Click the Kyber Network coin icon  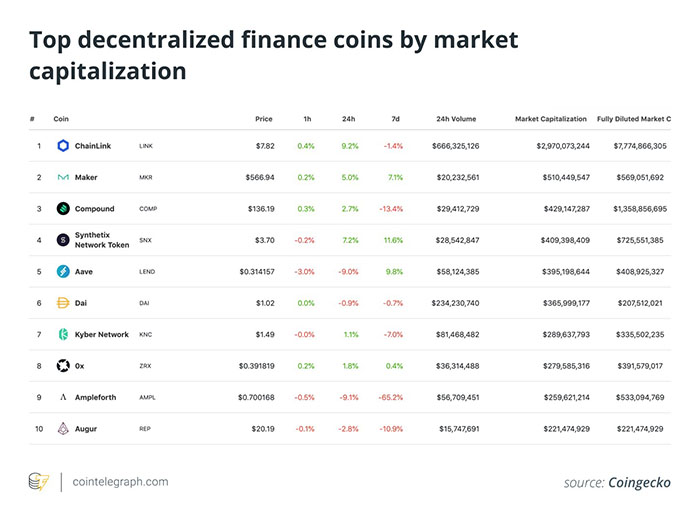[62, 334]
